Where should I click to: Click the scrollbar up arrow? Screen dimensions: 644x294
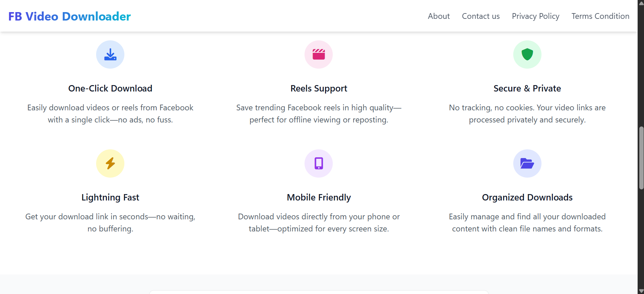click(641, 3)
